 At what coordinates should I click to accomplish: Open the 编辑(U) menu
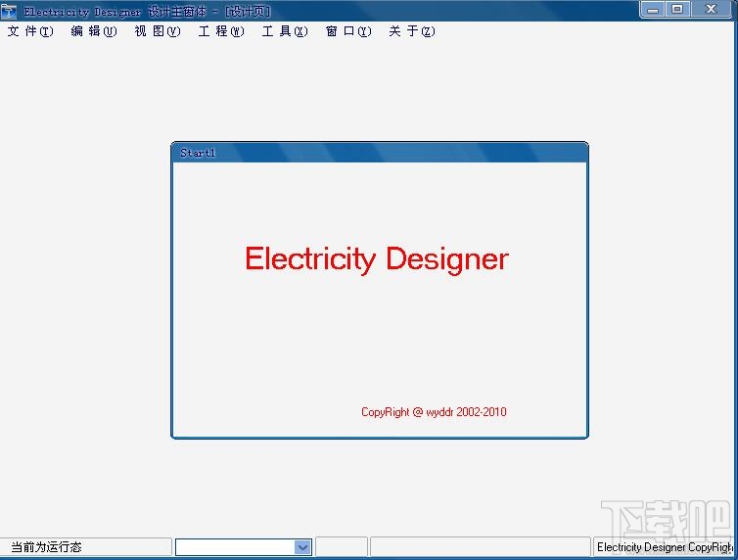click(x=94, y=31)
